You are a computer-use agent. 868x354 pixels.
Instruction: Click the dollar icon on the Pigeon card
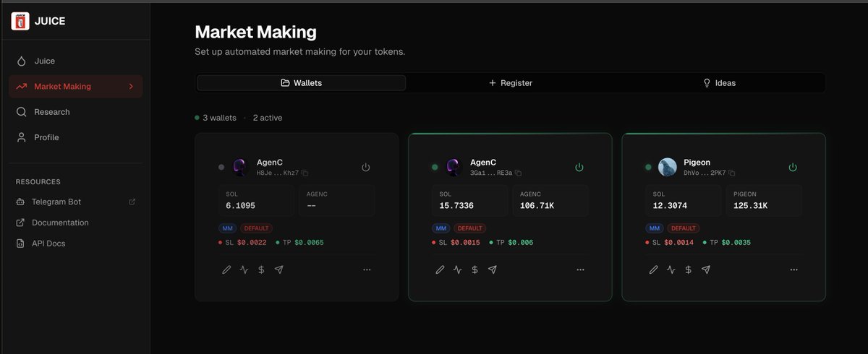click(x=688, y=269)
